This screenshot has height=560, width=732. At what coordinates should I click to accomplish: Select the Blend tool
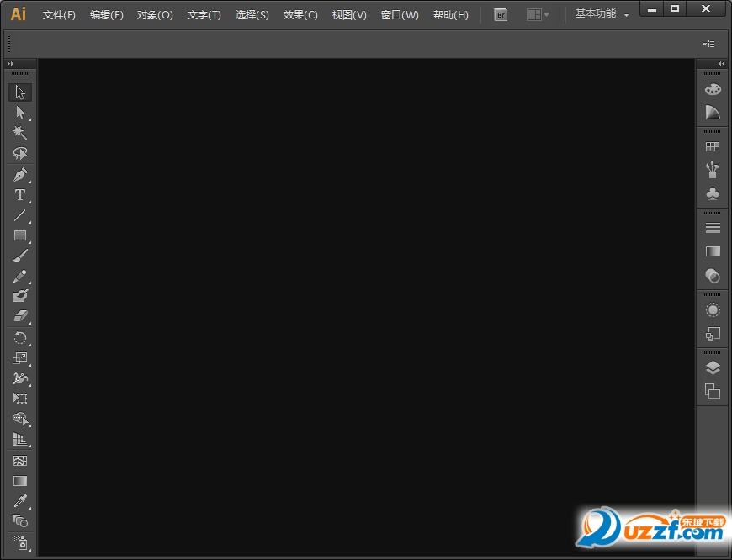(x=20, y=520)
